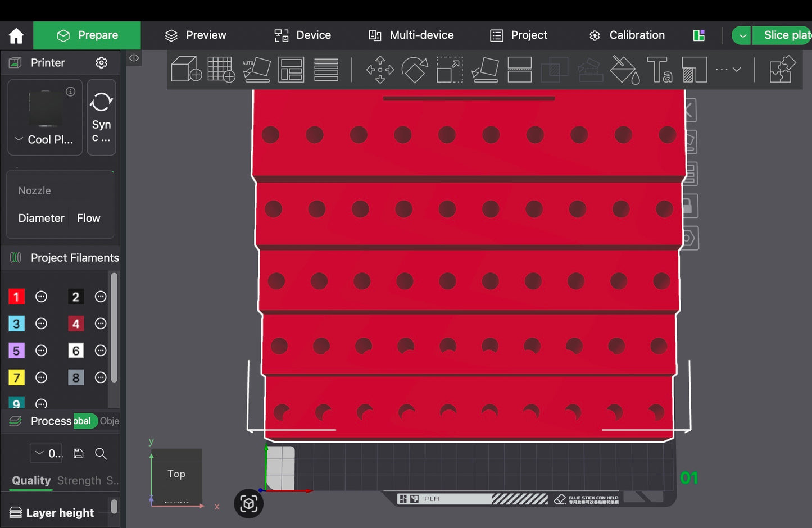Collapse the sidebar with the arrows toggle
Viewport: 812px width, 528px height.
[134, 58]
